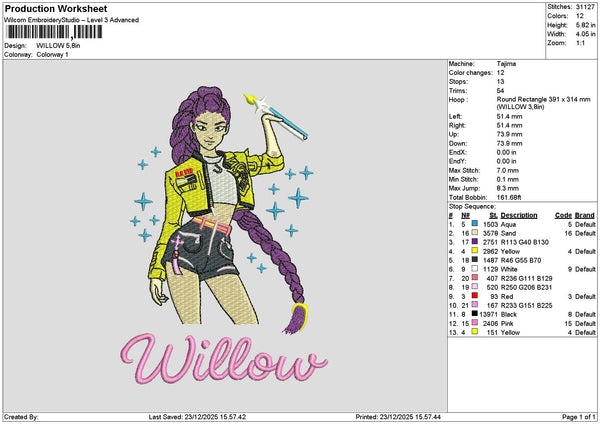Click the Willow embroidery design preview
Image resolution: width=600 pixels, height=424 pixels.
pos(224,235)
